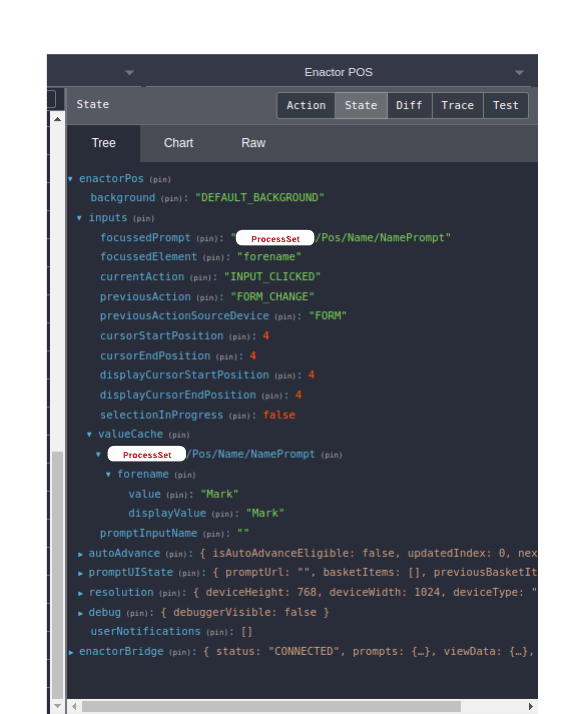This screenshot has height=714, width=584.
Task: Open the left instance selector dropdown arrow
Action: 130,72
